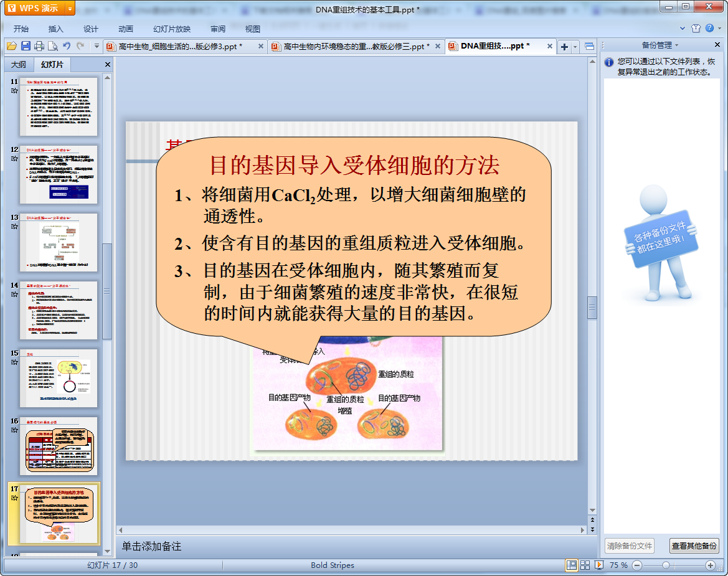Click the thumbnail pane scroll down arrow

[x=107, y=551]
